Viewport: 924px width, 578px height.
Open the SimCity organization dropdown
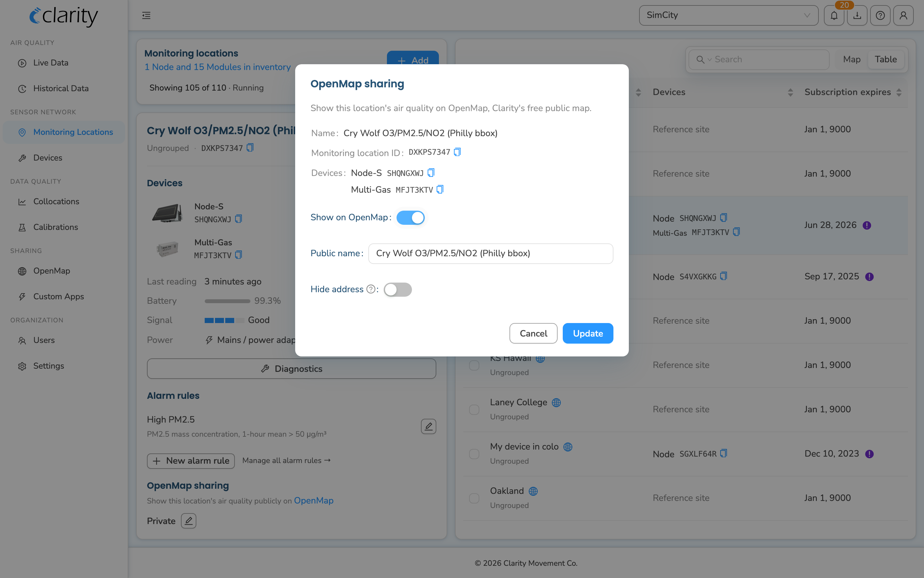pyautogui.click(x=729, y=15)
